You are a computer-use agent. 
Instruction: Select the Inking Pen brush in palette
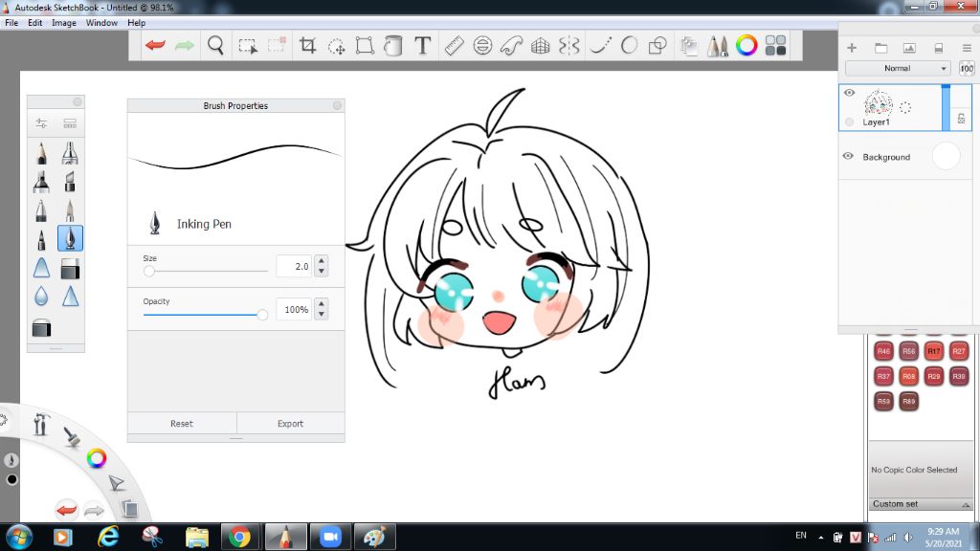[70, 238]
